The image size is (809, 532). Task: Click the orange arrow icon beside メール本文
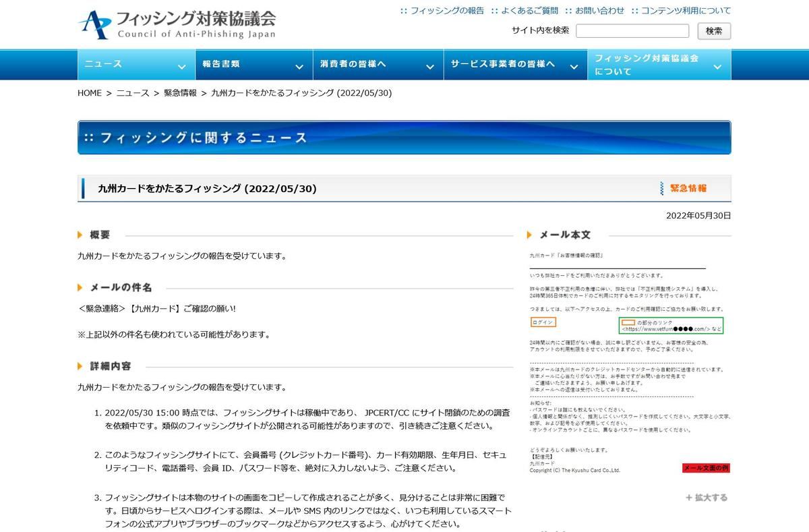pos(530,235)
